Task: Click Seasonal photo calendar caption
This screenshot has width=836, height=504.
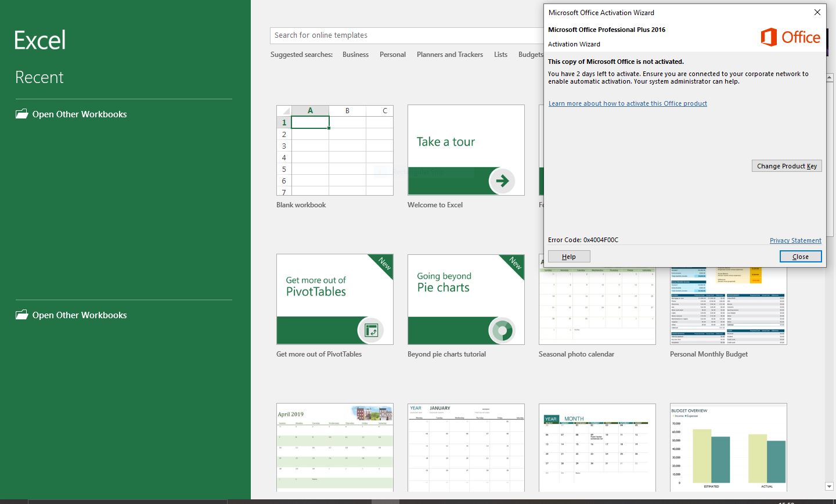Action: pyautogui.click(x=576, y=354)
